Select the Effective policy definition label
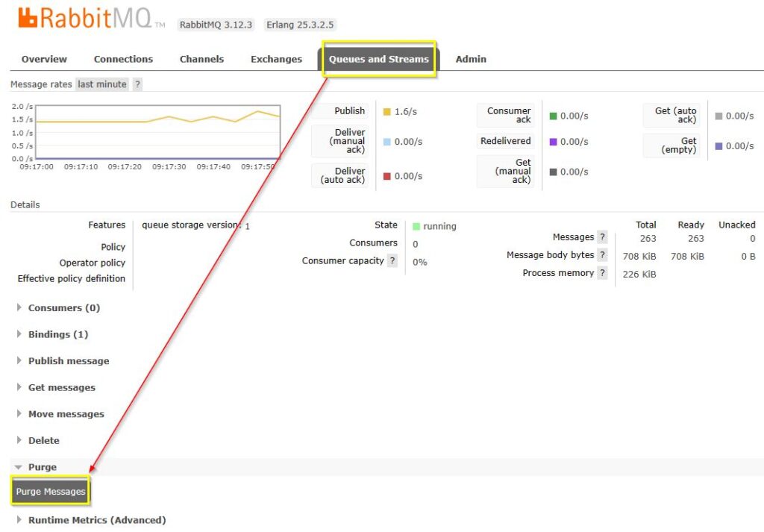 click(71, 278)
